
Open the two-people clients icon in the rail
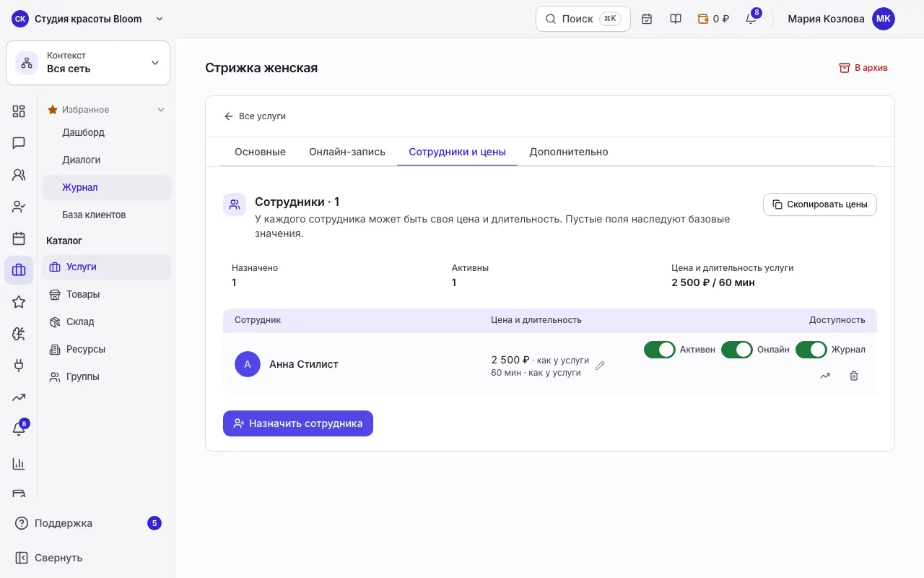click(19, 175)
